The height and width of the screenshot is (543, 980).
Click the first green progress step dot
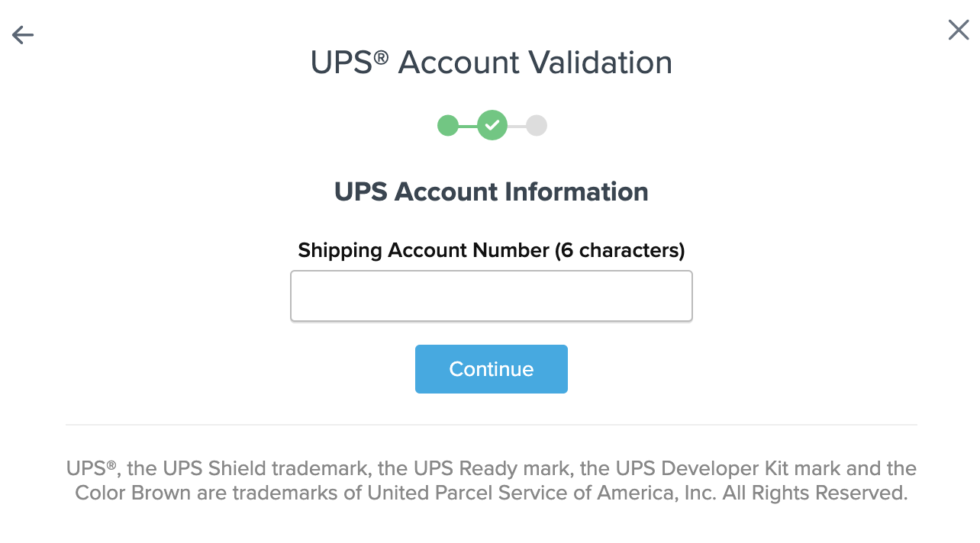pyautogui.click(x=448, y=125)
